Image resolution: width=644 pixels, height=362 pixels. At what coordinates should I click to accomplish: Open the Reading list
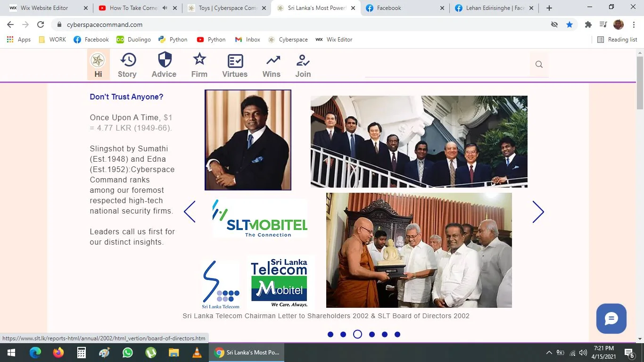pos(617,40)
